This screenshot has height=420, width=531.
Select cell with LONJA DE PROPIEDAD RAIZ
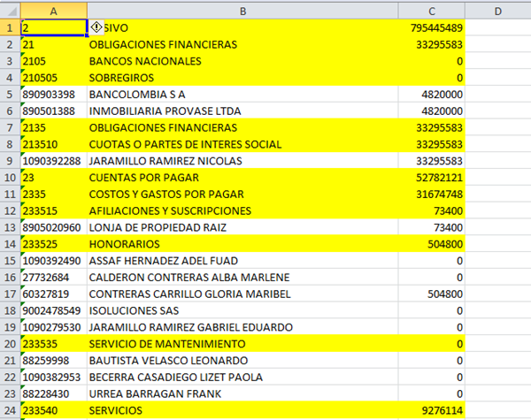pos(242,227)
